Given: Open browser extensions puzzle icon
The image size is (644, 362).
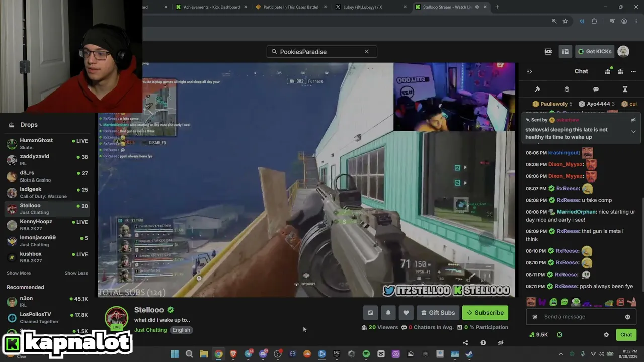Looking at the screenshot, I should click(594, 21).
